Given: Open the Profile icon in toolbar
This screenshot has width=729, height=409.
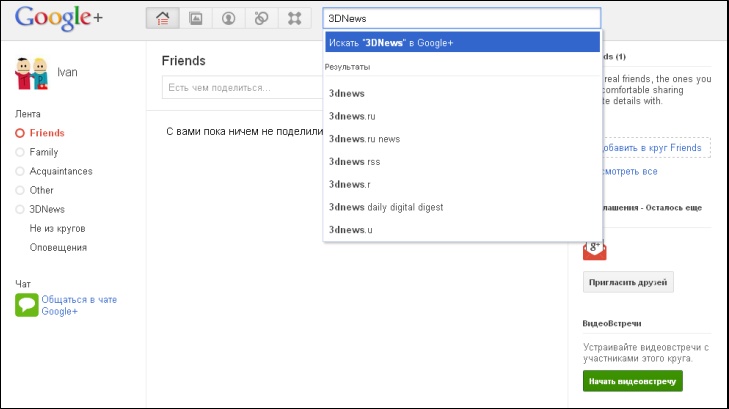Looking at the screenshot, I should tap(228, 19).
